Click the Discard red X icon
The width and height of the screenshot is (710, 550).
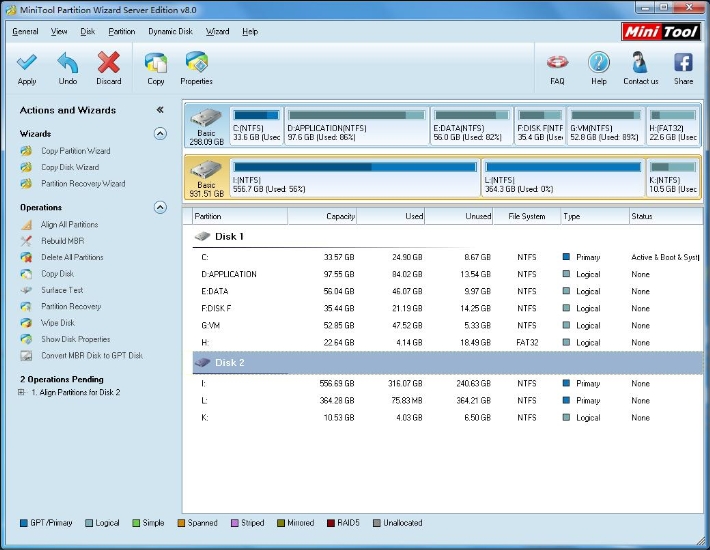pos(108,64)
